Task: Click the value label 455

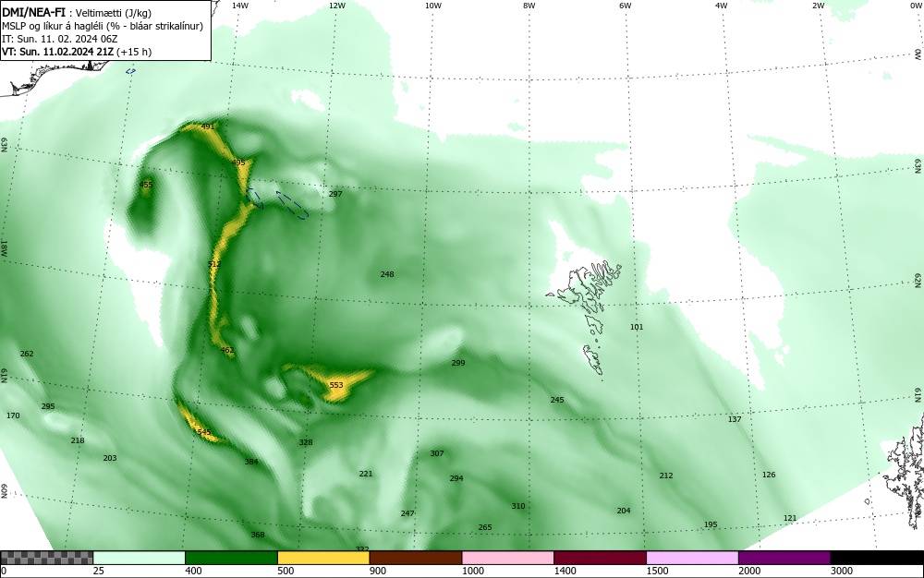Action: [146, 185]
